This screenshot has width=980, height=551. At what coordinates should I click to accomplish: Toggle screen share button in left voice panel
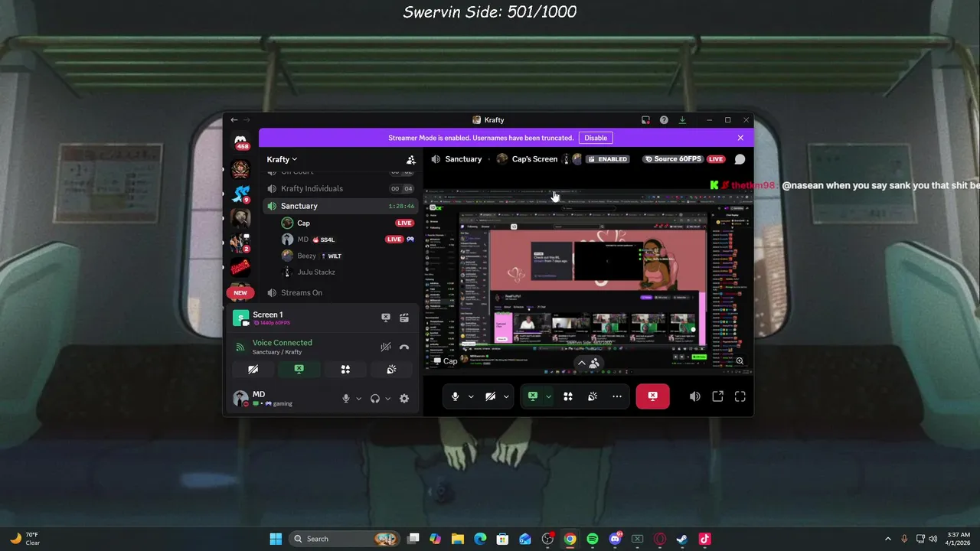tap(299, 369)
